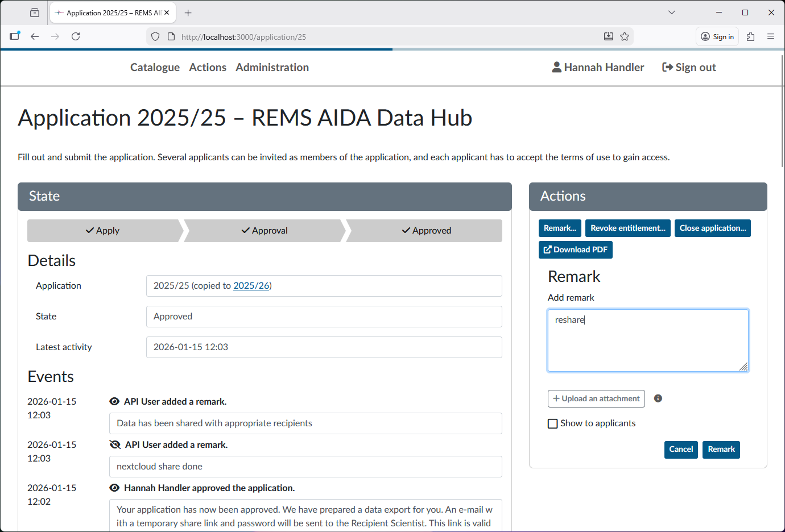The width and height of the screenshot is (785, 532).
Task: Navigate back using the back arrow
Action: [35, 36]
